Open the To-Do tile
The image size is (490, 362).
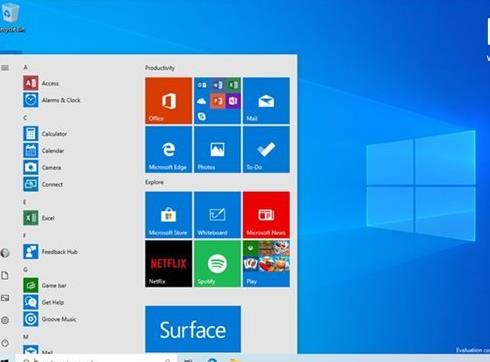[266, 149]
